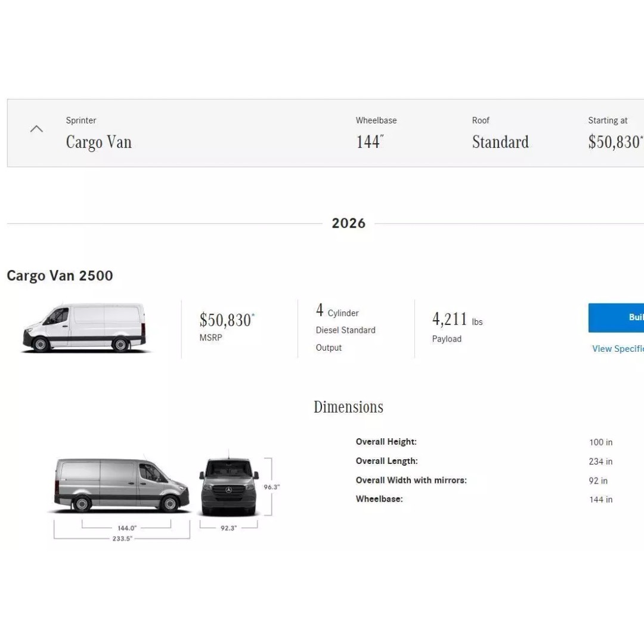Click the Dimensions heading
This screenshot has width=644, height=644.
[349, 407]
